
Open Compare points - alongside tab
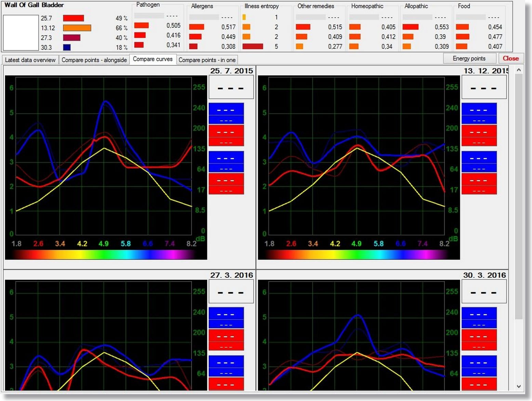(94, 60)
